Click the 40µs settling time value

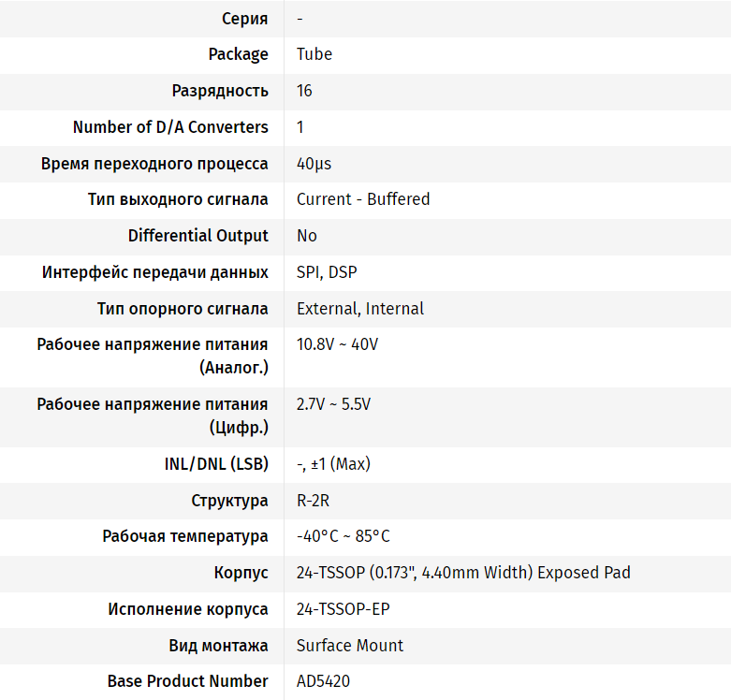(314, 164)
